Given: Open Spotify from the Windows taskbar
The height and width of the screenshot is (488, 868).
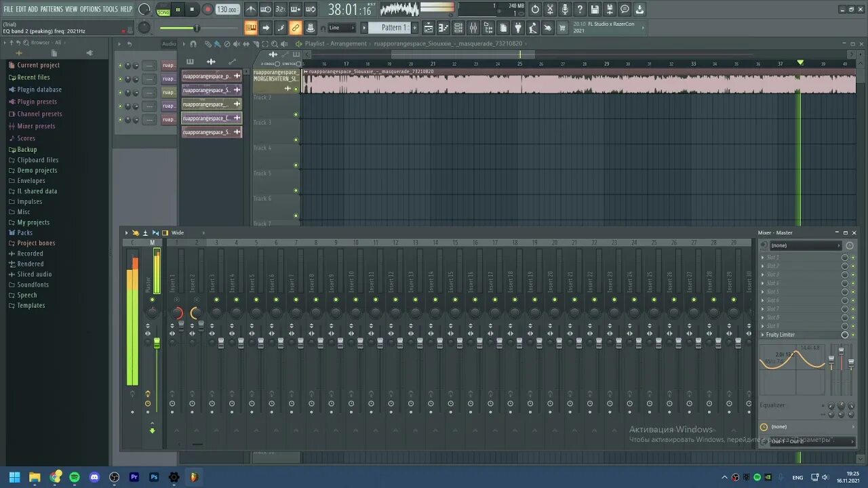Looking at the screenshot, I should [75, 477].
